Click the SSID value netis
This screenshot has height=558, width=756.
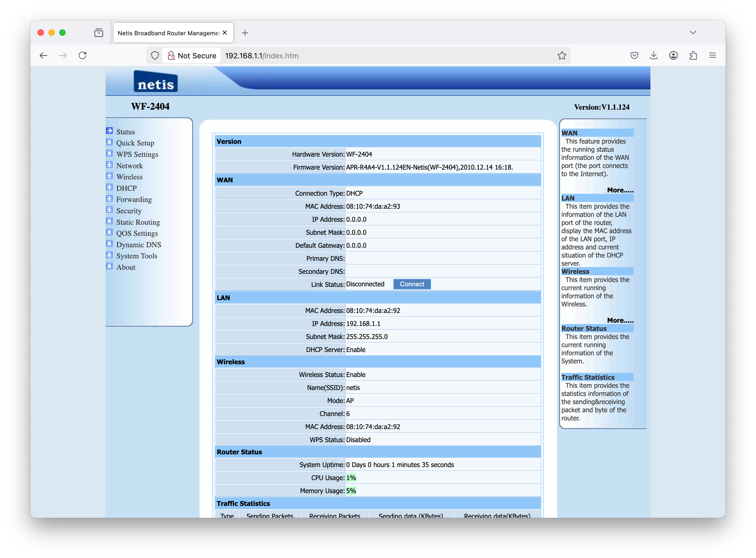click(353, 388)
